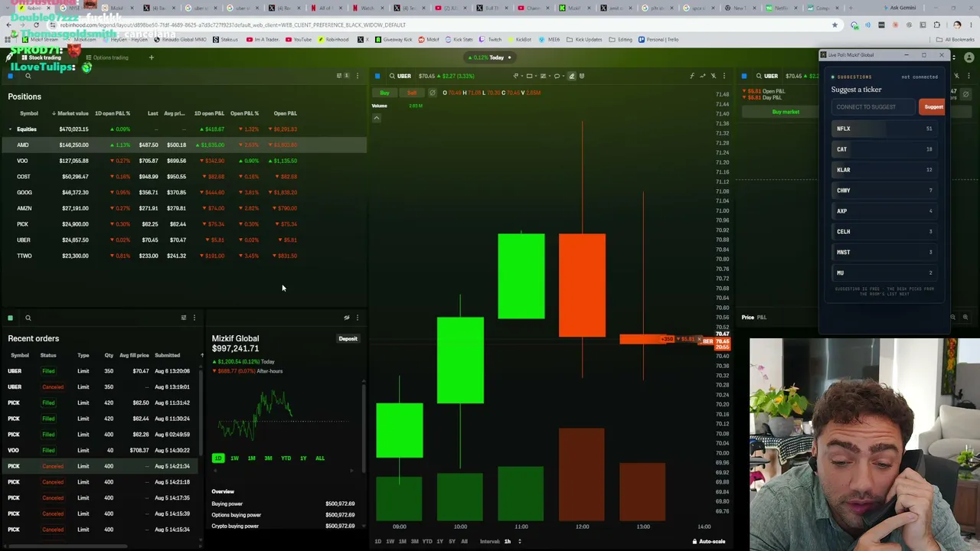Toggle Auto-scale on the chart
Image resolution: width=980 pixels, height=551 pixels.
click(x=709, y=542)
